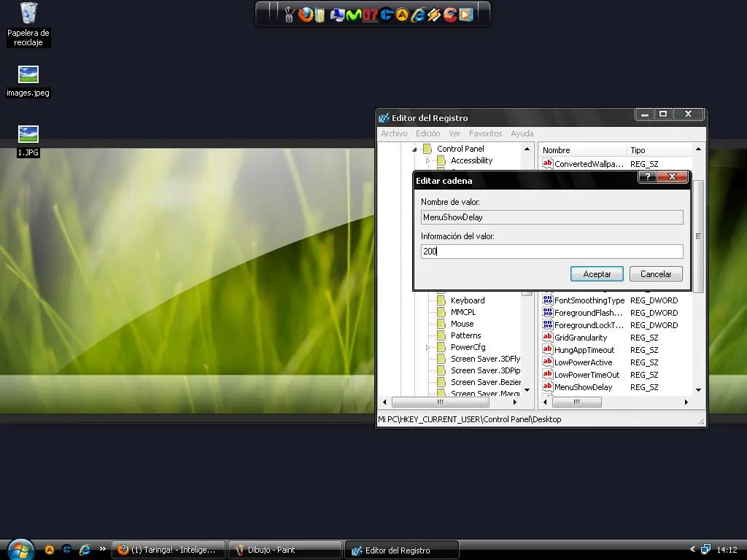Open AIMP from the taskbar quick launch
This screenshot has width=747, height=560.
click(x=50, y=550)
